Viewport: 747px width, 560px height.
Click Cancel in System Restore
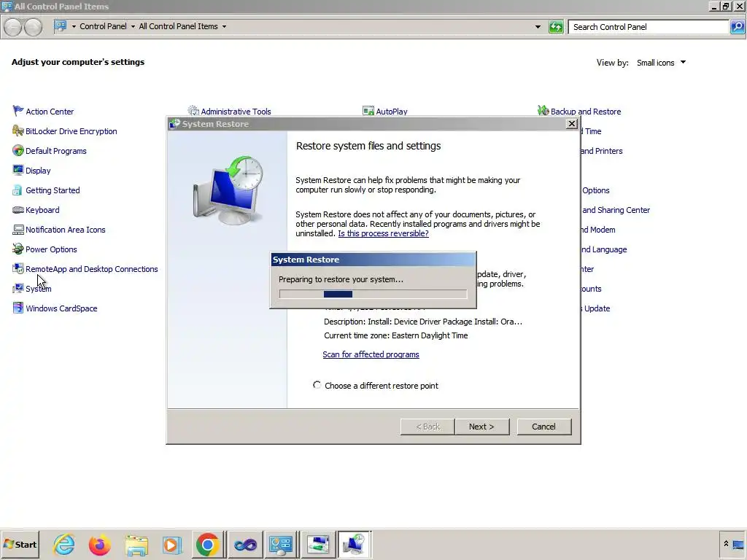click(543, 427)
